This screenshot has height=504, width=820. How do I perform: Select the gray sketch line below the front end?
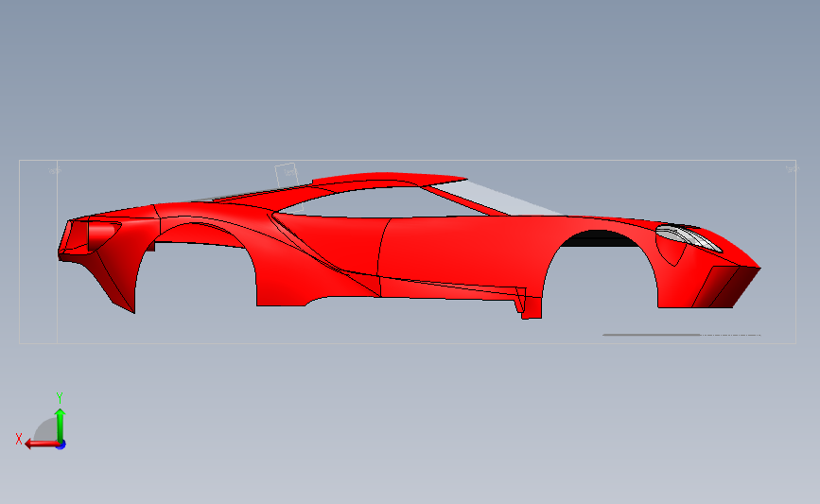(681, 335)
